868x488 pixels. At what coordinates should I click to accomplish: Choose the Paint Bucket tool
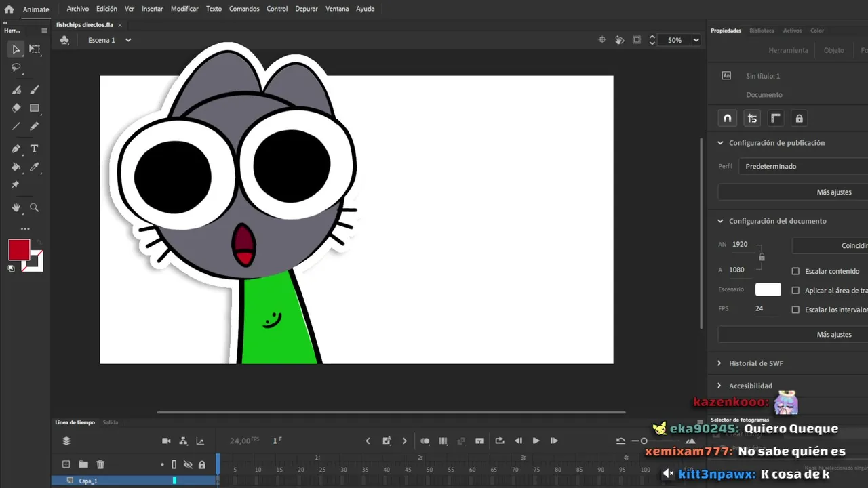click(16, 167)
